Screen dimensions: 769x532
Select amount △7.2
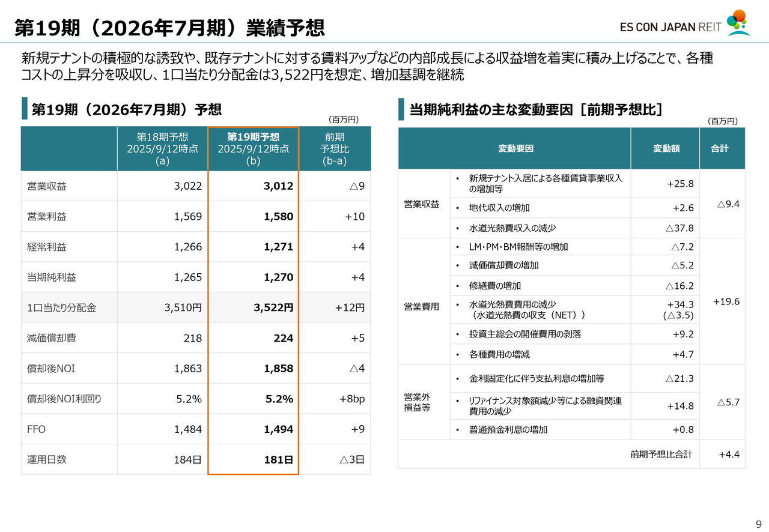[x=682, y=247]
